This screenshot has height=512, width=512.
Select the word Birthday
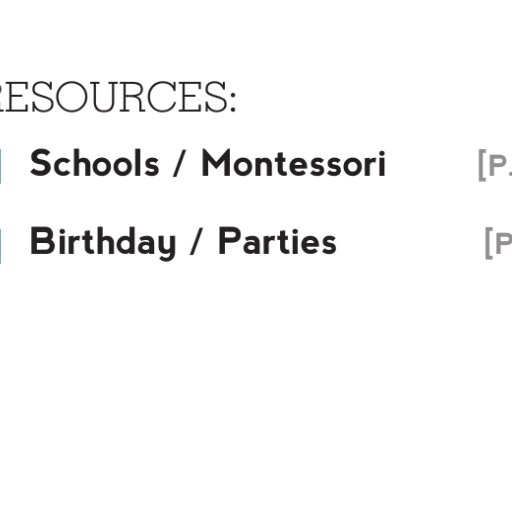tap(103, 243)
